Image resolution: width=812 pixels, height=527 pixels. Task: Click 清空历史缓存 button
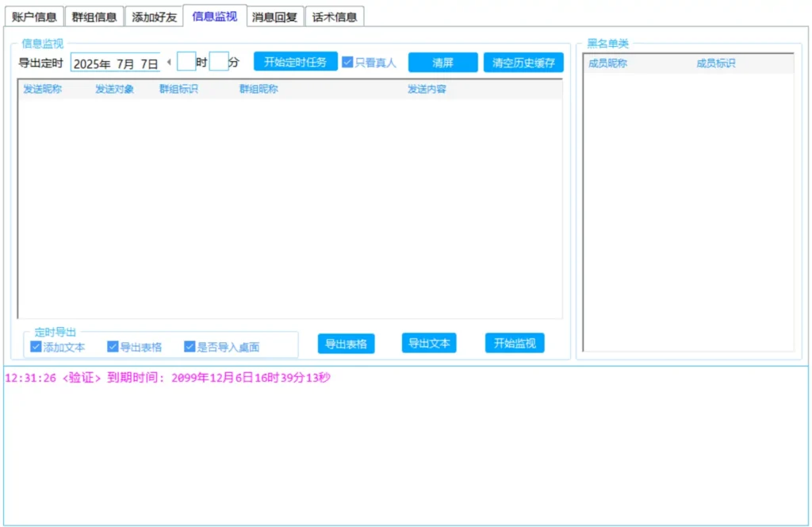pos(523,63)
